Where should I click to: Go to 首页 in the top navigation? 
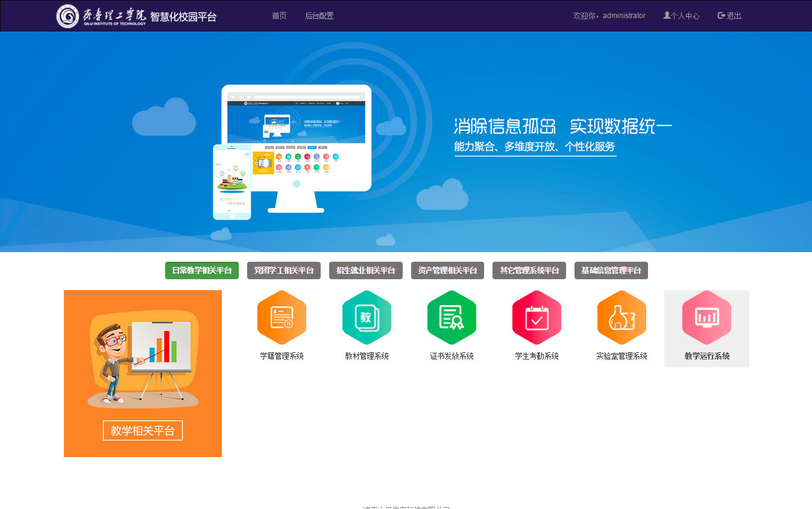click(x=279, y=16)
